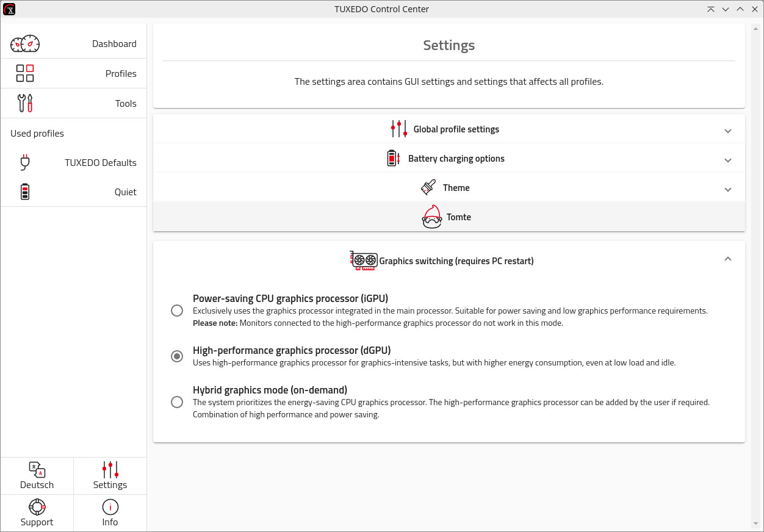
Task: Click the Support lifebuoy icon
Action: [x=37, y=507]
